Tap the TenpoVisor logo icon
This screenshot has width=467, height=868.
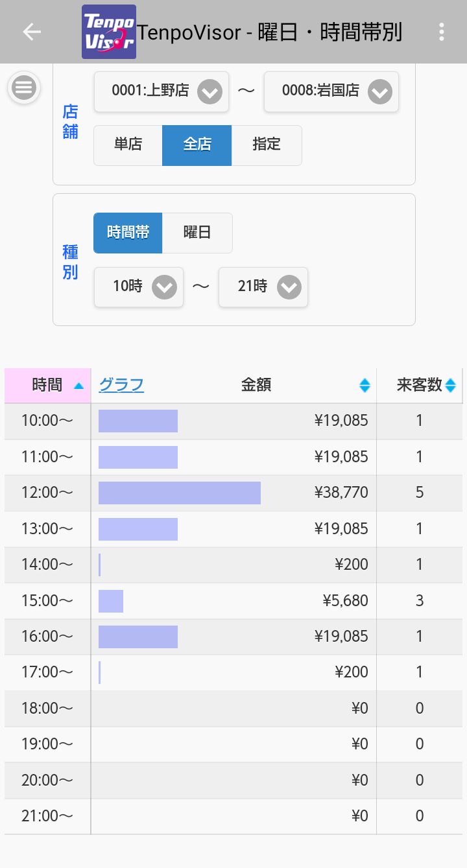(109, 32)
